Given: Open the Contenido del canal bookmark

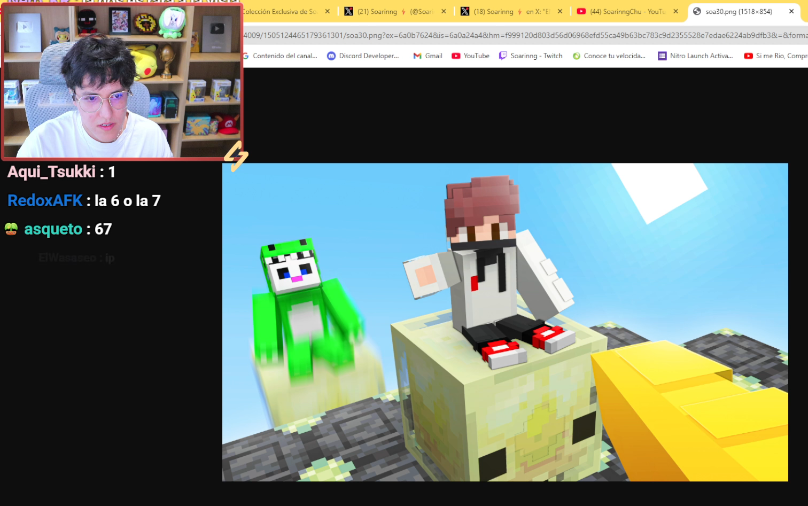Looking at the screenshot, I should (x=280, y=56).
